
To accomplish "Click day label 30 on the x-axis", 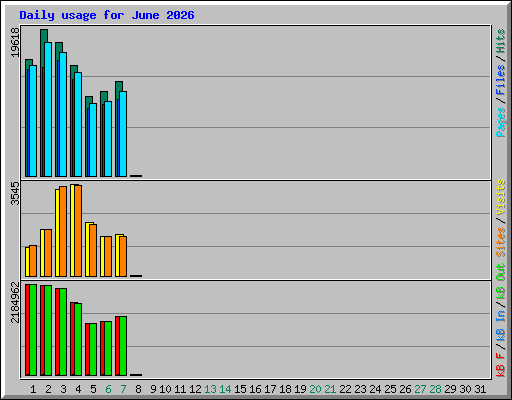I will [x=465, y=389].
